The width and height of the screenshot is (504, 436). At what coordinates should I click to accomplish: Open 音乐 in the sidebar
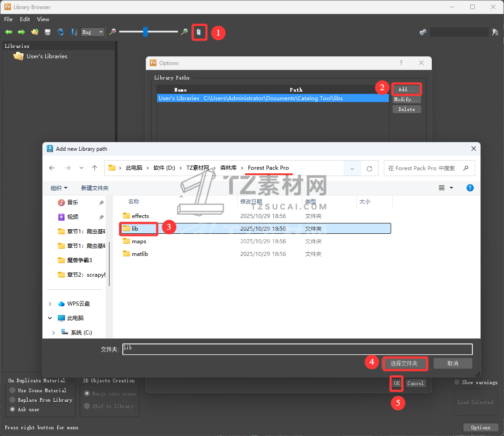pyautogui.click(x=68, y=202)
